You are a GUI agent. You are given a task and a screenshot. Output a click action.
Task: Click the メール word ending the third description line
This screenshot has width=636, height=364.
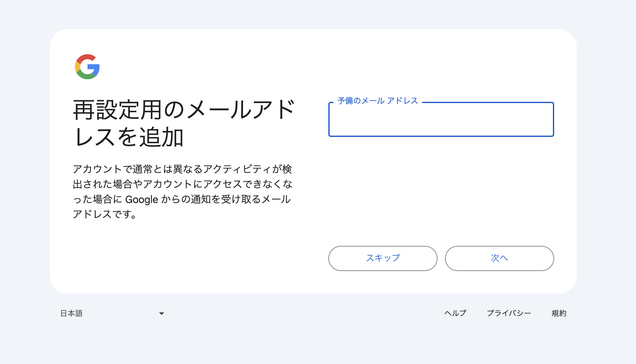point(276,199)
